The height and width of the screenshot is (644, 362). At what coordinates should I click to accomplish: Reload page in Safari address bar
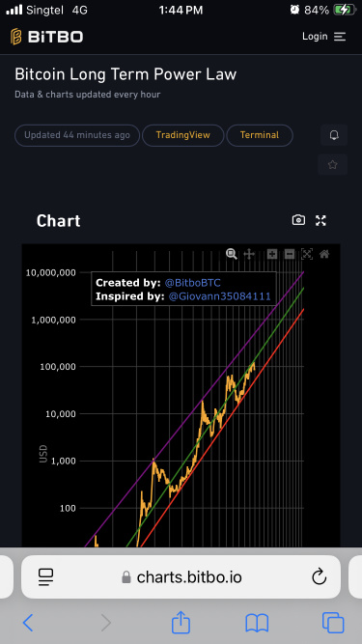coord(319,577)
